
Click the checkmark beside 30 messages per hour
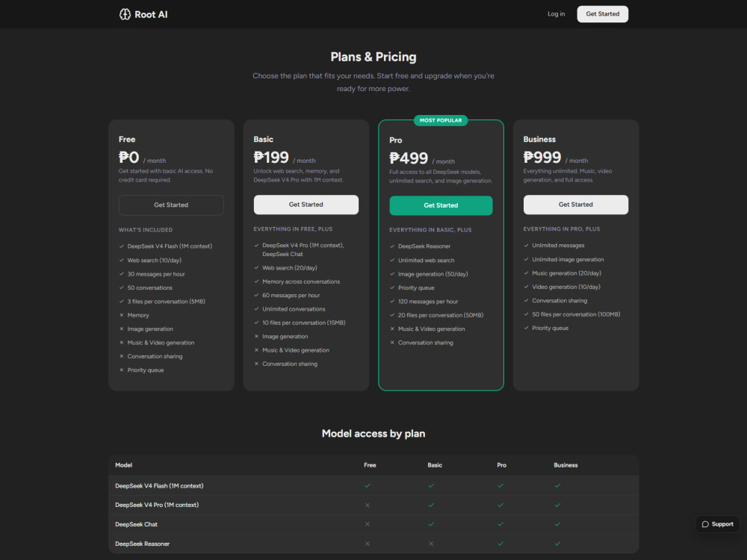[122, 274]
